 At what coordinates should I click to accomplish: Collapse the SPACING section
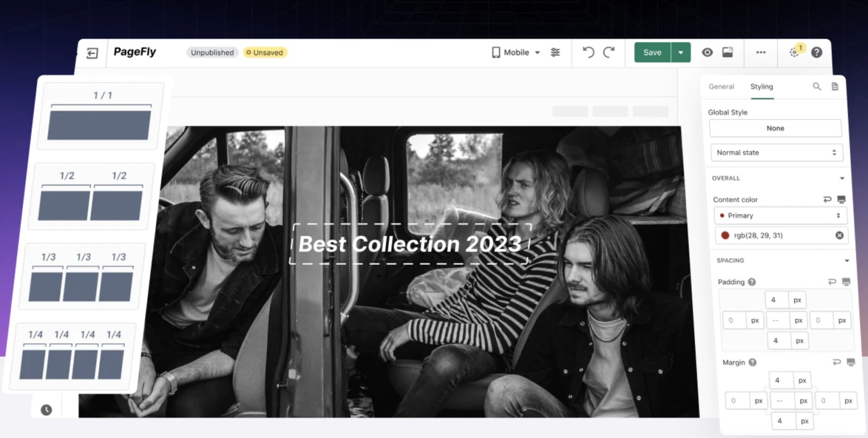[846, 261]
